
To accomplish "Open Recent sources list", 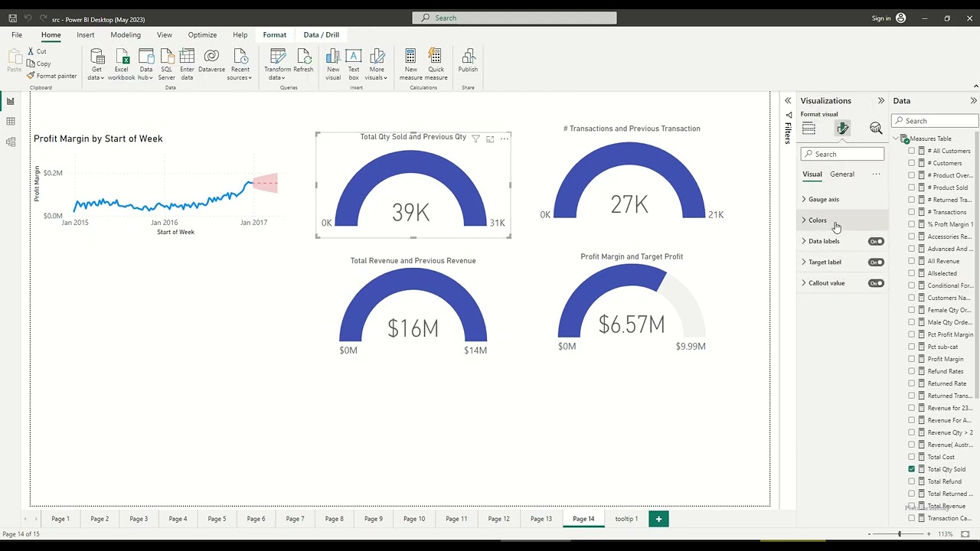I will [x=240, y=64].
